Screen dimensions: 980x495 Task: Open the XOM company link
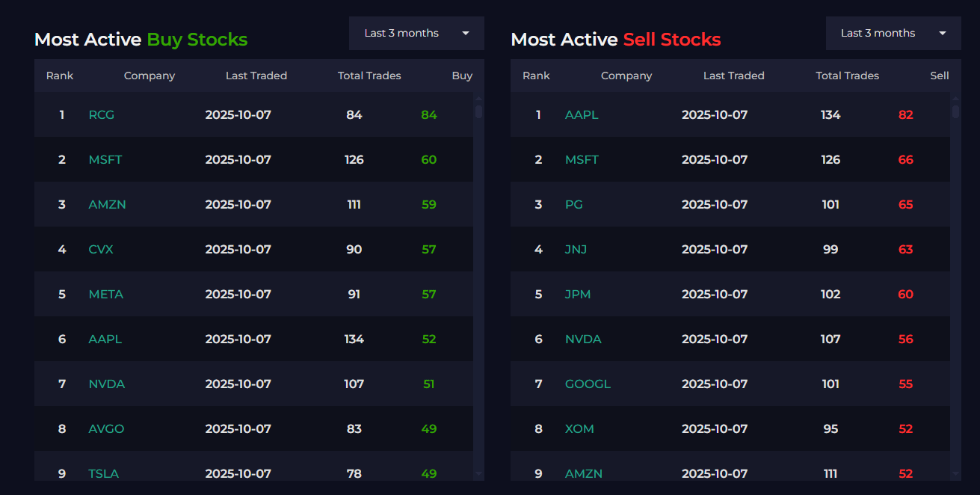pos(579,429)
